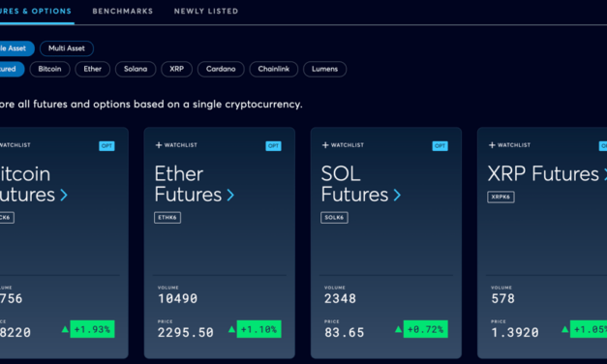Open the Newly Listed tab
607x364 pixels.
click(x=206, y=12)
